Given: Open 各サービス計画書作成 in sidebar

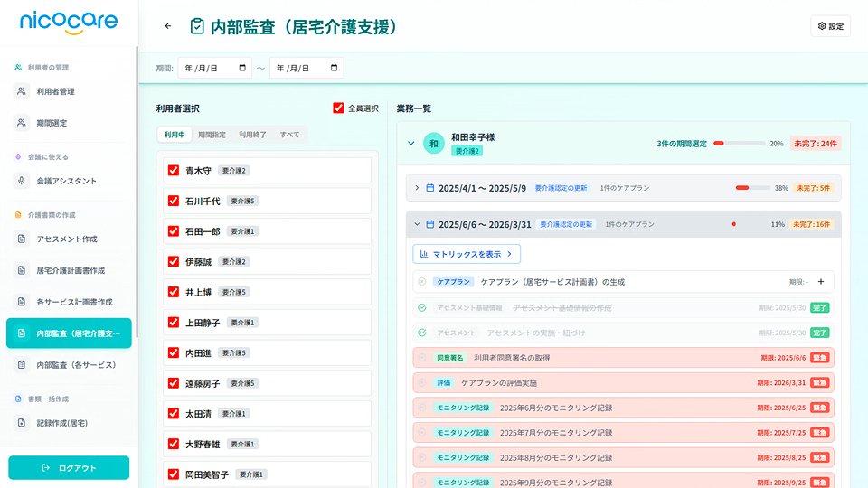Looking at the screenshot, I should 69,302.
